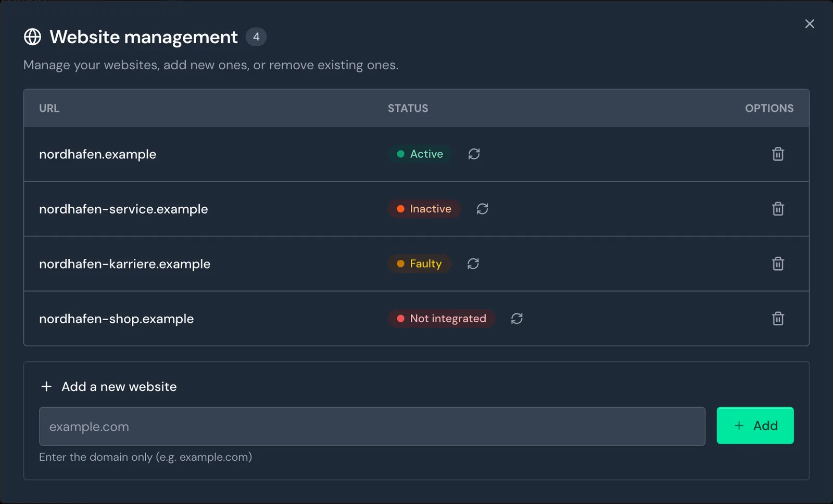Click the website count badge showing 4
This screenshot has width=833, height=504.
(256, 37)
